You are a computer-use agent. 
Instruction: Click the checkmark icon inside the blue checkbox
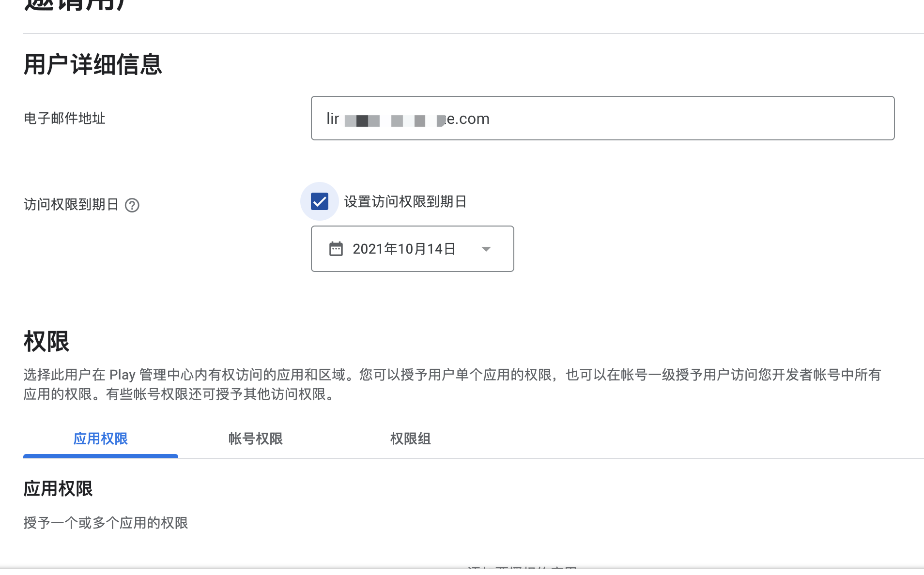click(319, 202)
